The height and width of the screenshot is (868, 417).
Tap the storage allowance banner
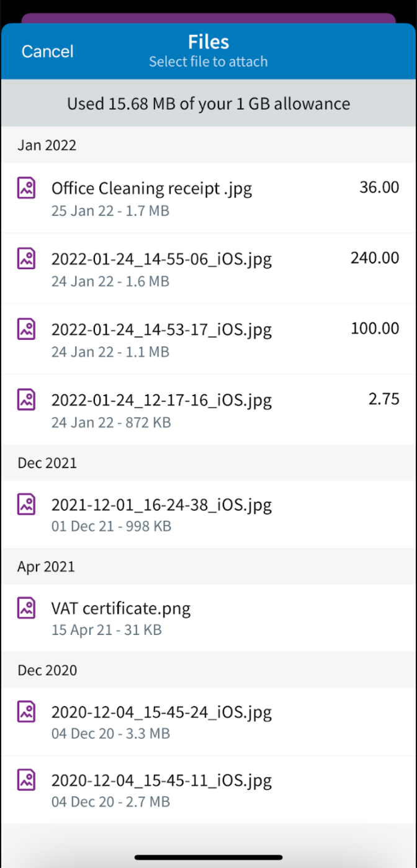(x=208, y=104)
